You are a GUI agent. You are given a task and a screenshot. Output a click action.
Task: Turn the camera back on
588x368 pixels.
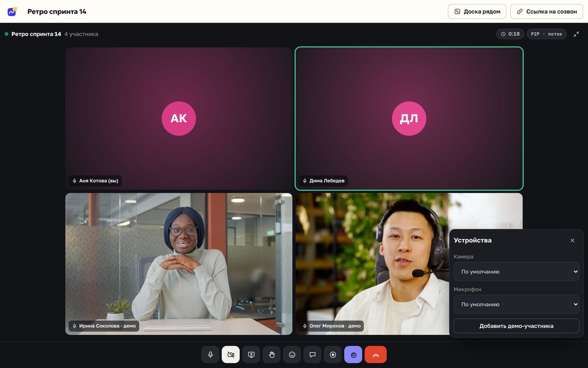point(231,355)
